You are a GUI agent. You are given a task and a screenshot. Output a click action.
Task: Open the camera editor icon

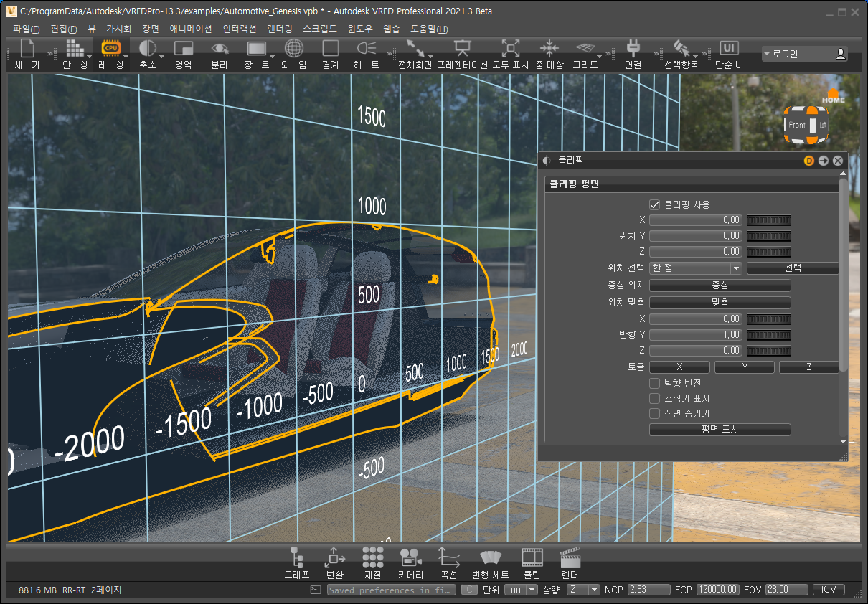[x=410, y=557]
